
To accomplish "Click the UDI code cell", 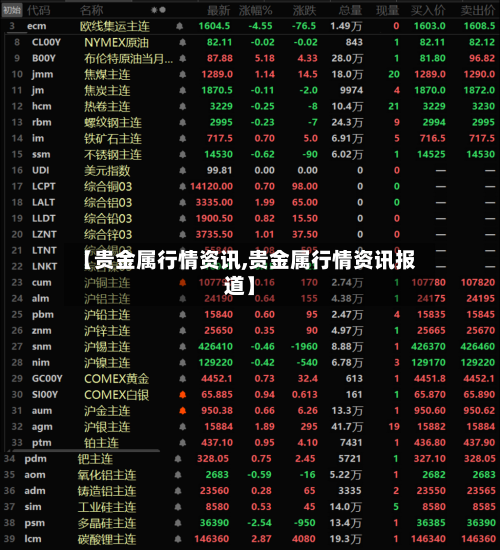I will pyautogui.click(x=40, y=170).
